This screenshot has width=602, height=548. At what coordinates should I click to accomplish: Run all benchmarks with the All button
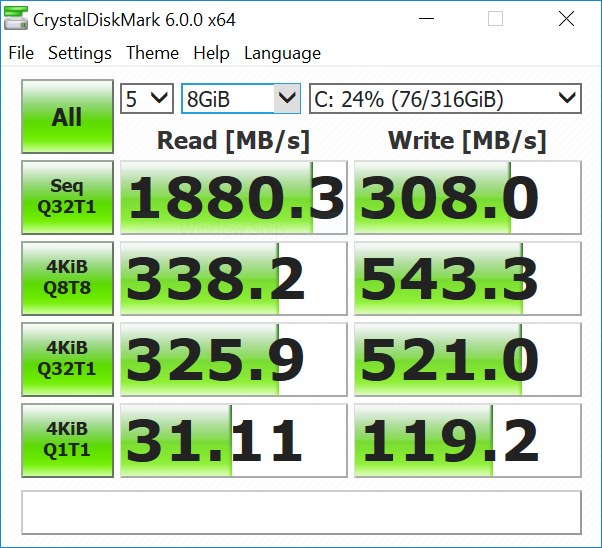68,116
